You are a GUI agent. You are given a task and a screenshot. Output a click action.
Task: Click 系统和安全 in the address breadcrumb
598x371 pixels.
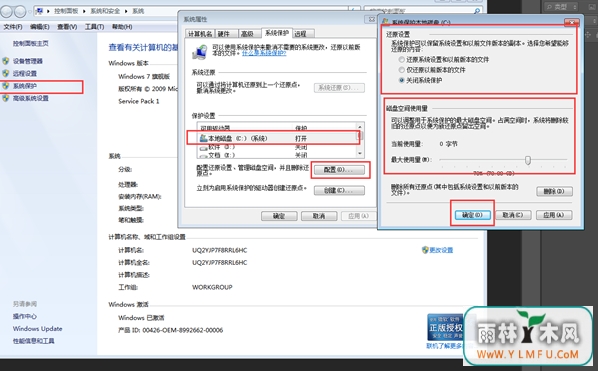click(x=106, y=11)
